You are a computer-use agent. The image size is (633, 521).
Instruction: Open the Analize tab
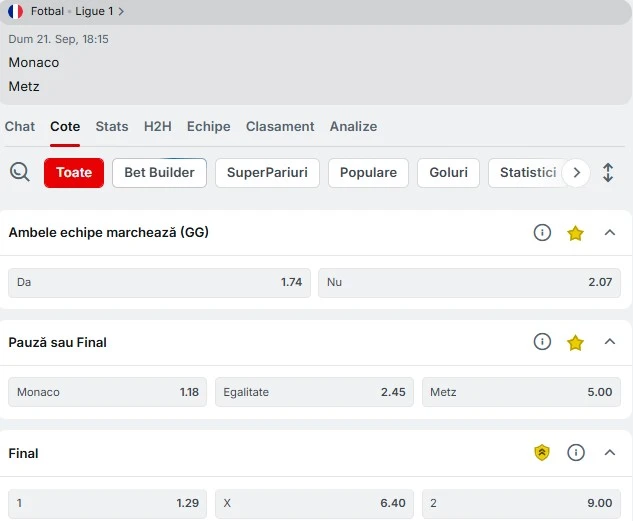pos(354,126)
